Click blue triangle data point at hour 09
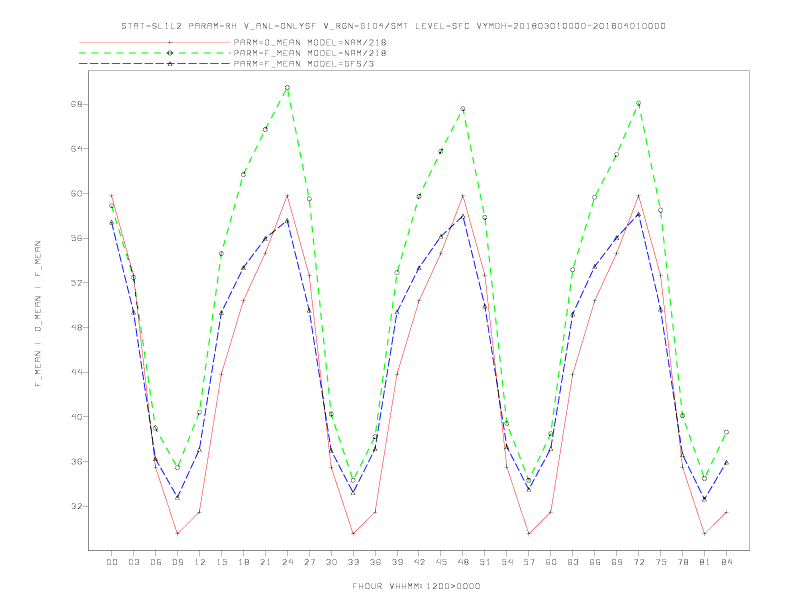 177,498
